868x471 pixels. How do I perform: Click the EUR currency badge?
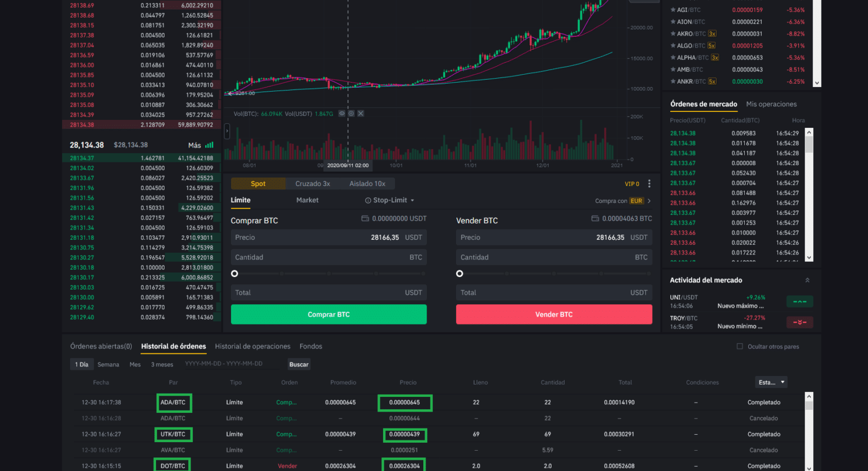tap(636, 201)
